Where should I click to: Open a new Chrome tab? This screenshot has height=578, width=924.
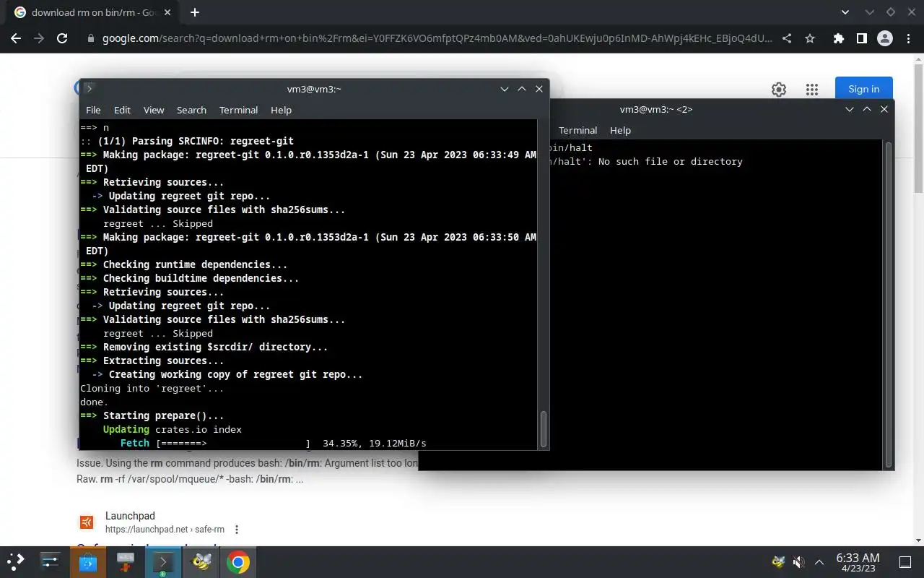195,12
